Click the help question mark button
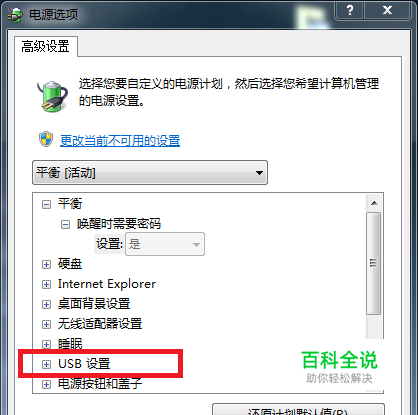The height and width of the screenshot is (415, 418). [350, 10]
